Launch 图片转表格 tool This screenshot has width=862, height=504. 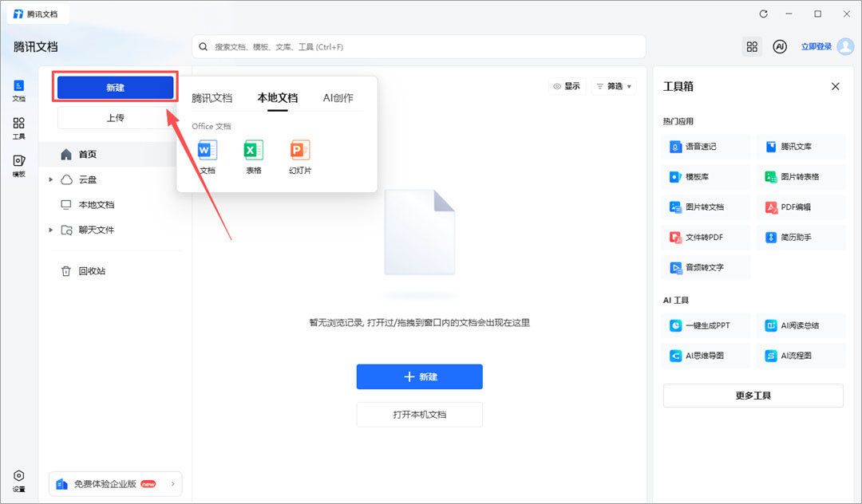point(801,177)
